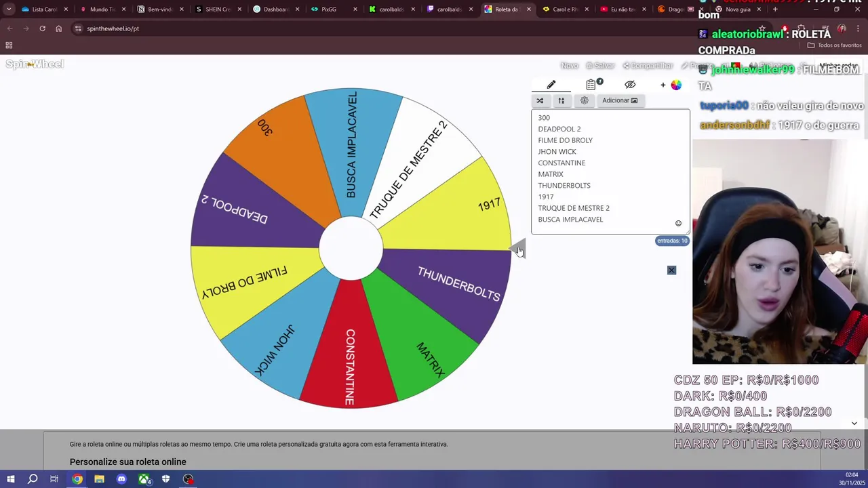
Task: Open the Xbox app from taskbar
Action: pyautogui.click(x=144, y=479)
